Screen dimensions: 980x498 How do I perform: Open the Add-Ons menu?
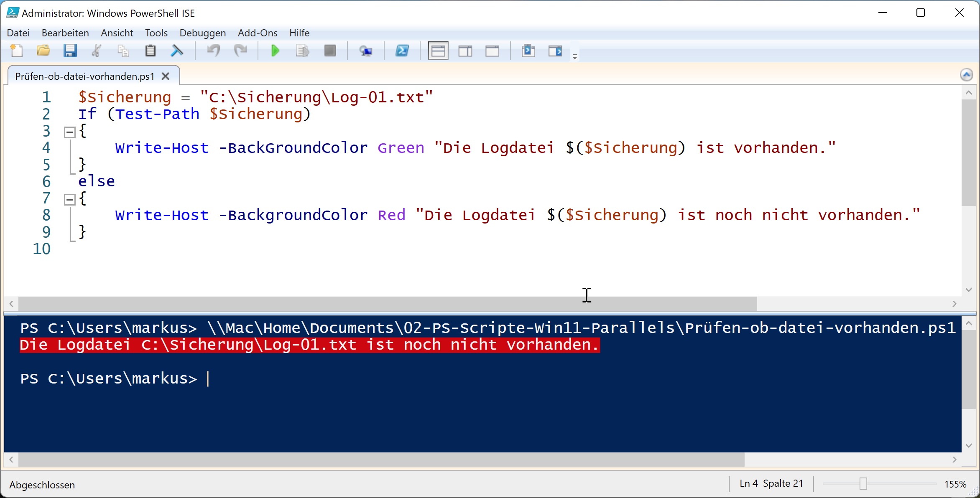point(258,33)
